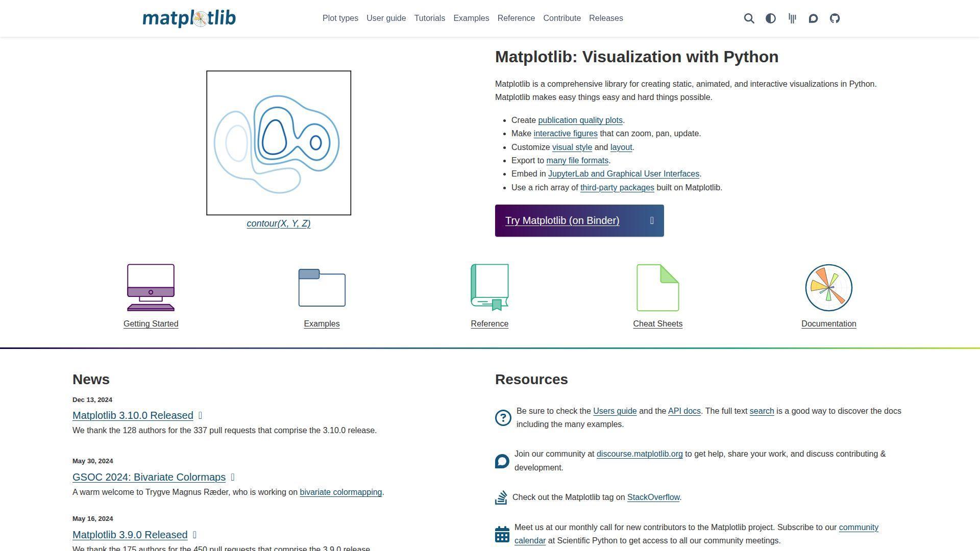Viewport: 980px width, 551px height.
Task: Click the Cheat Sheets page icon
Action: tap(657, 287)
